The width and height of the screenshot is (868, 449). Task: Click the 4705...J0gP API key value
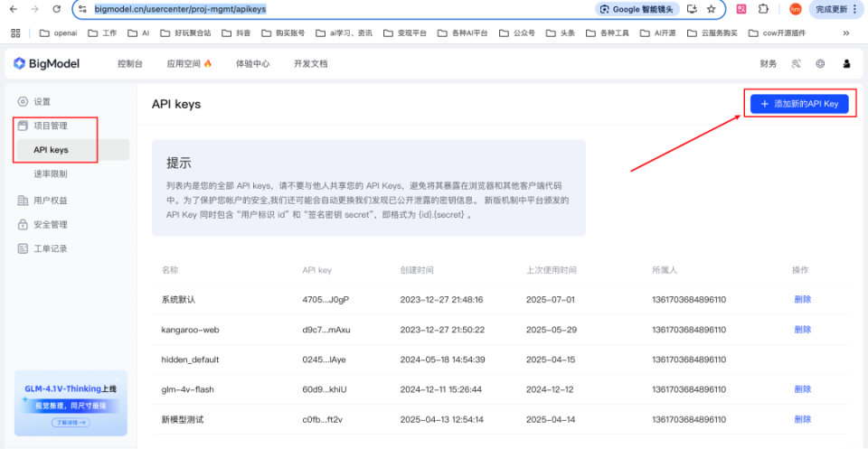(x=326, y=300)
